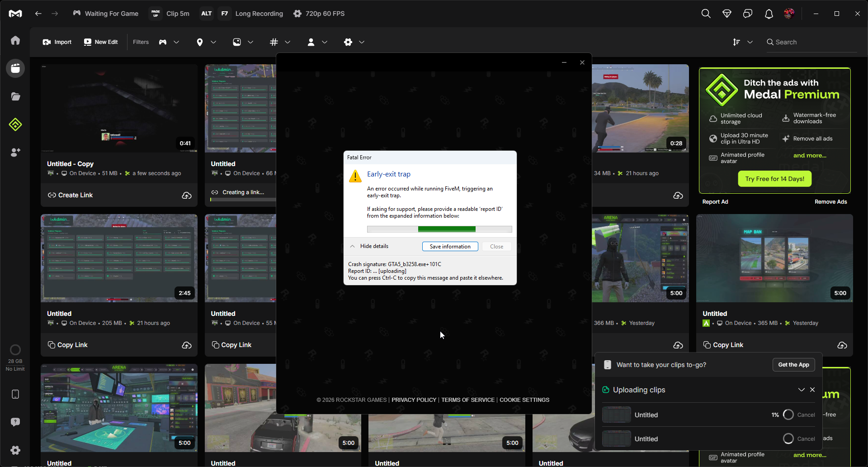
Task: Open settings gear in the sidebar
Action: (15, 450)
